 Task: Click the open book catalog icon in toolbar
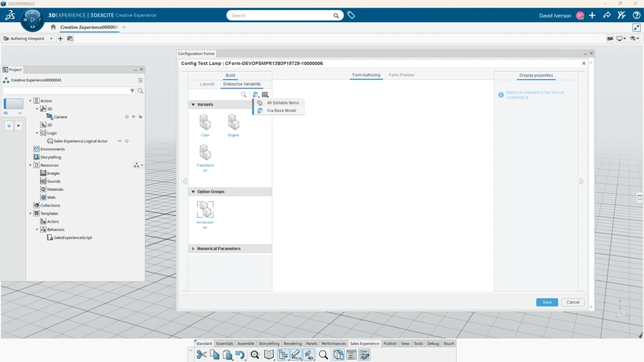point(269,355)
